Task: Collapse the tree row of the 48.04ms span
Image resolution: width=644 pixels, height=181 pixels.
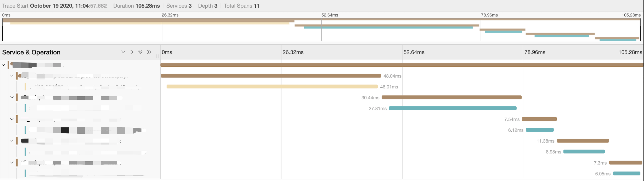Action: pyautogui.click(x=12, y=76)
